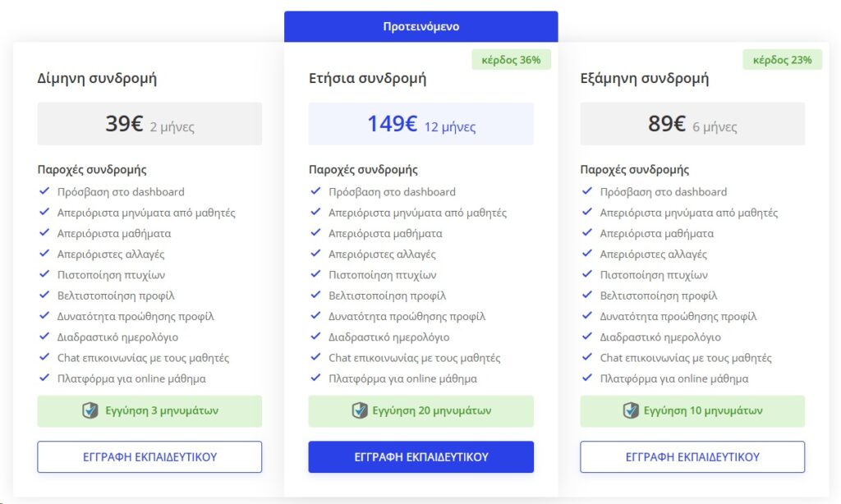The width and height of the screenshot is (841, 504).
Task: Click the κέρδος 36% badge
Action: [x=511, y=60]
